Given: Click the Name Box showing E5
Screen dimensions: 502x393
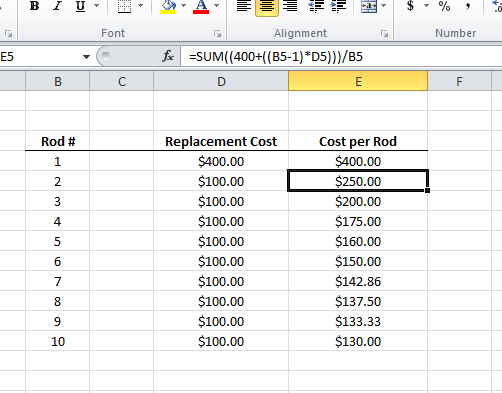Looking at the screenshot, I should point(40,57).
